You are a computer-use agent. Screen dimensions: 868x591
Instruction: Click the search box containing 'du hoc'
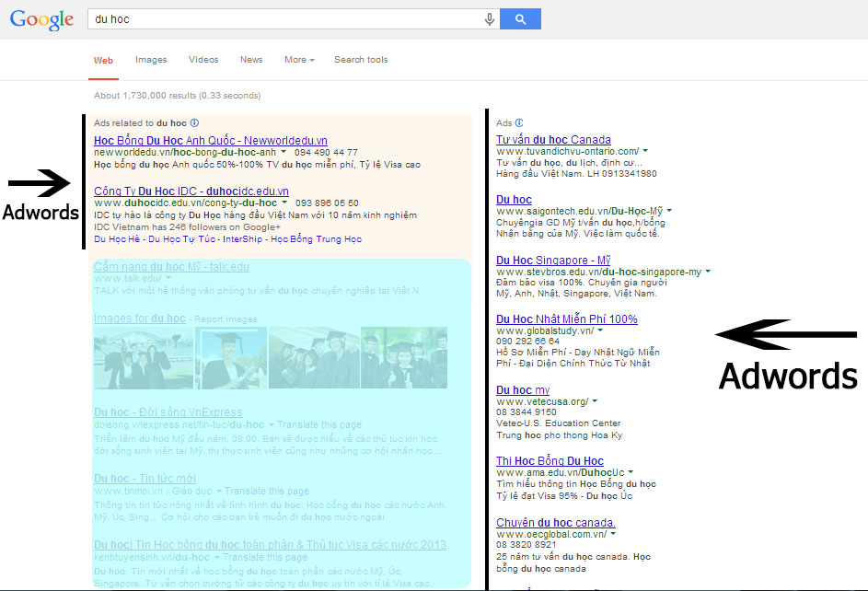(x=294, y=18)
